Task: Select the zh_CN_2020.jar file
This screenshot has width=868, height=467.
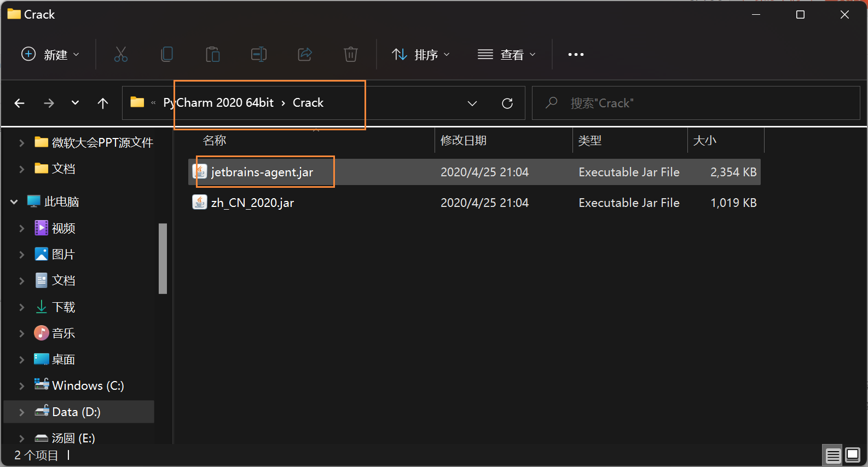Action: pos(474,203)
